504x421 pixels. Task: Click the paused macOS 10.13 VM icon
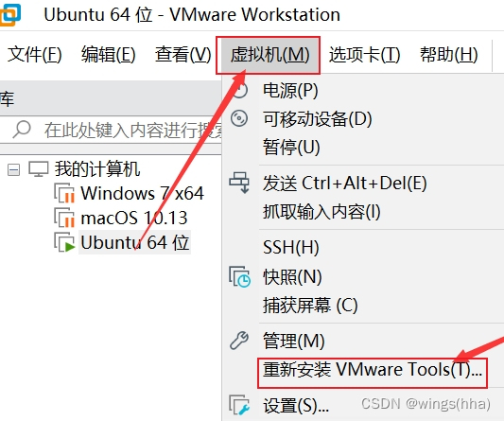(x=64, y=218)
